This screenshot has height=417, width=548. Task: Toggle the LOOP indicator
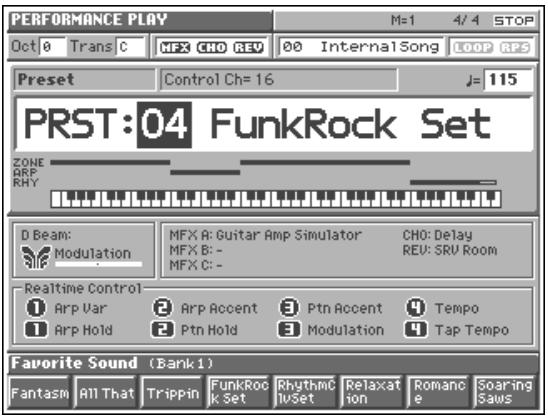(473, 47)
